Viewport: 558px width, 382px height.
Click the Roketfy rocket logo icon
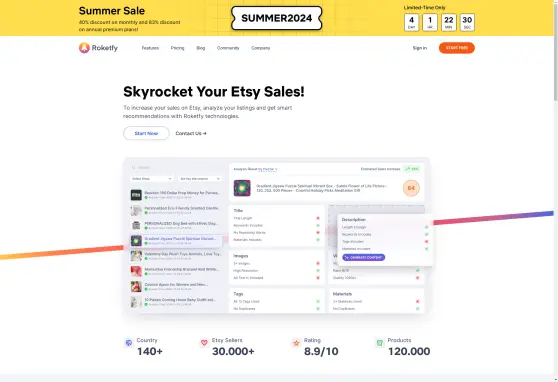pos(84,48)
